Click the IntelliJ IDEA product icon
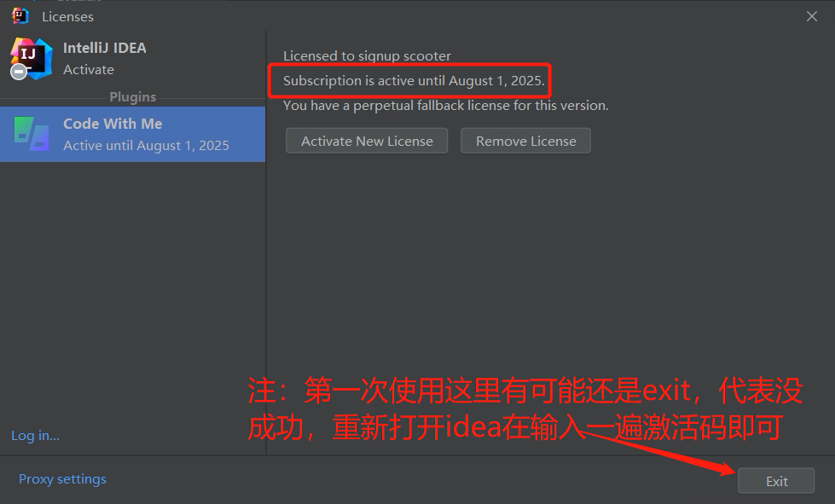 click(x=31, y=59)
